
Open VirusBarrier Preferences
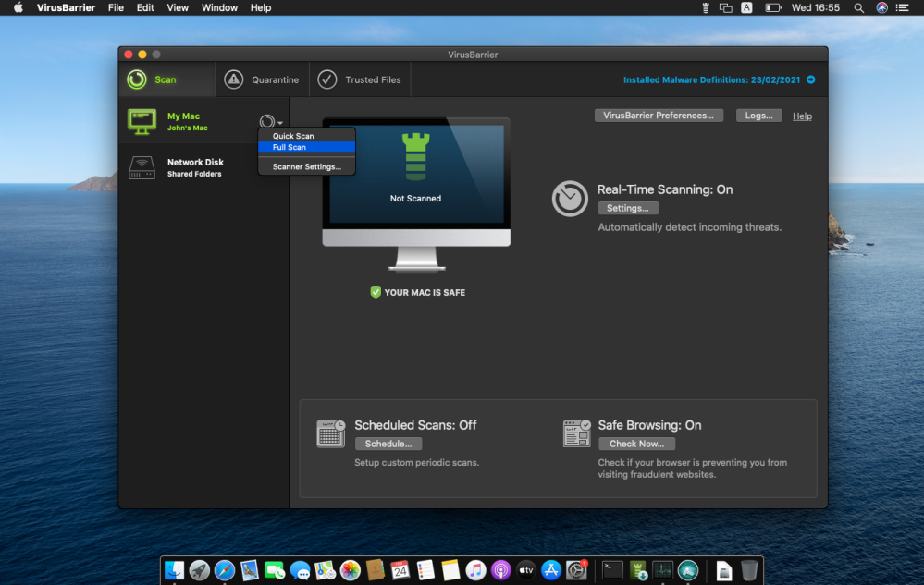click(658, 116)
